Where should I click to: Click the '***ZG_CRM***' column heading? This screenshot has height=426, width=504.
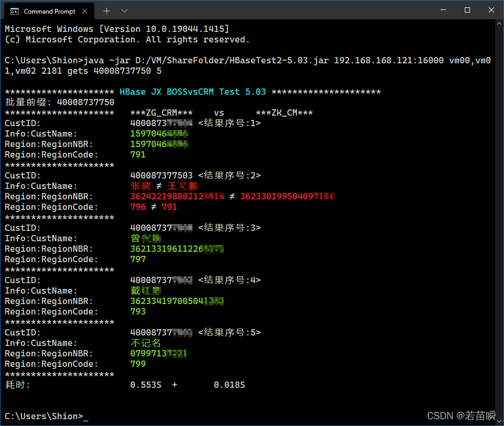[162, 113]
